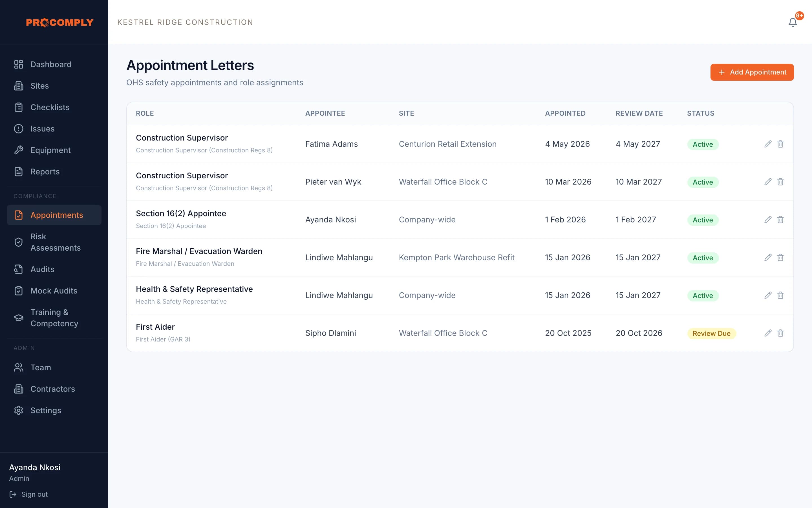Go to Sites in sidebar
The image size is (812, 508).
(54, 86)
